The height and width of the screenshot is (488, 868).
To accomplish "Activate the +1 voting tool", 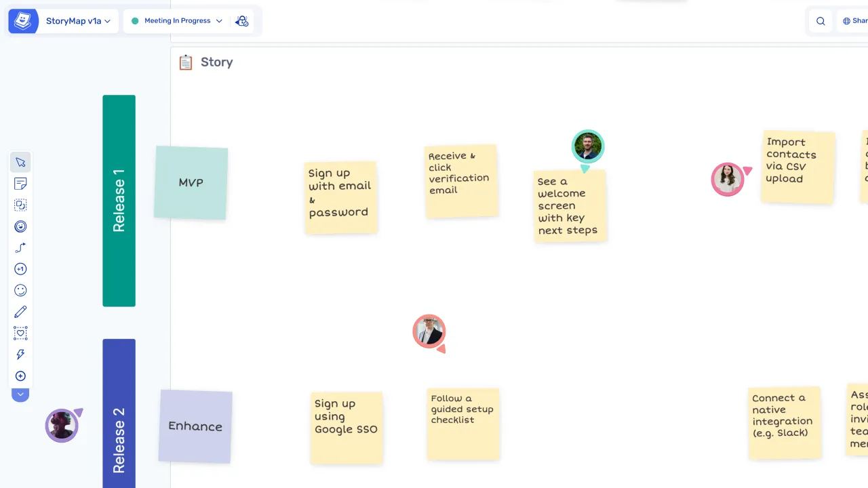I will tap(20, 269).
